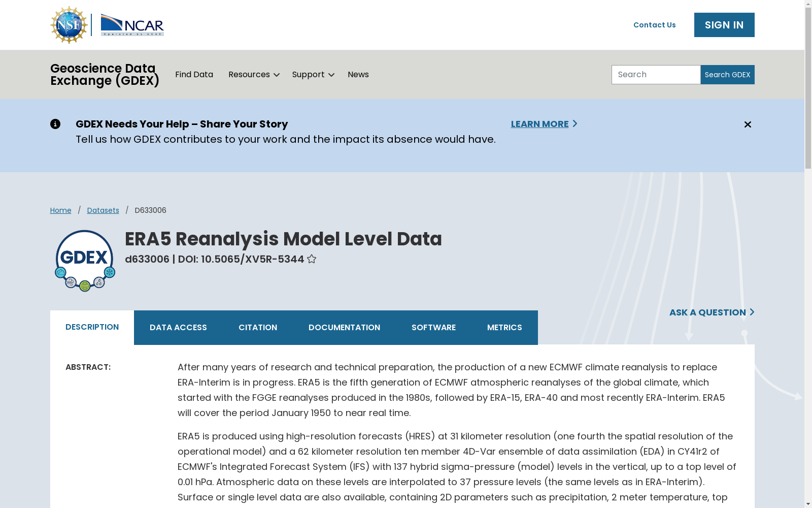812x508 pixels.
Task: Click the info icon in the banner
Action: click(x=55, y=124)
